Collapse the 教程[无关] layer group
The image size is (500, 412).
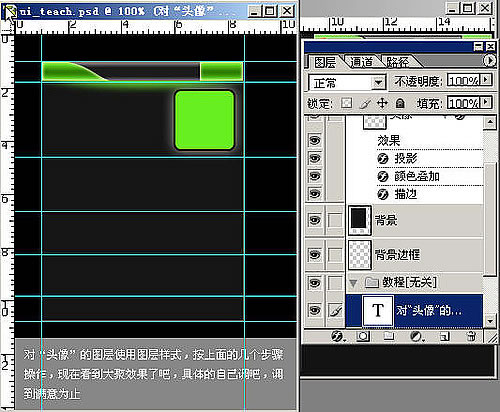pyautogui.click(x=353, y=283)
